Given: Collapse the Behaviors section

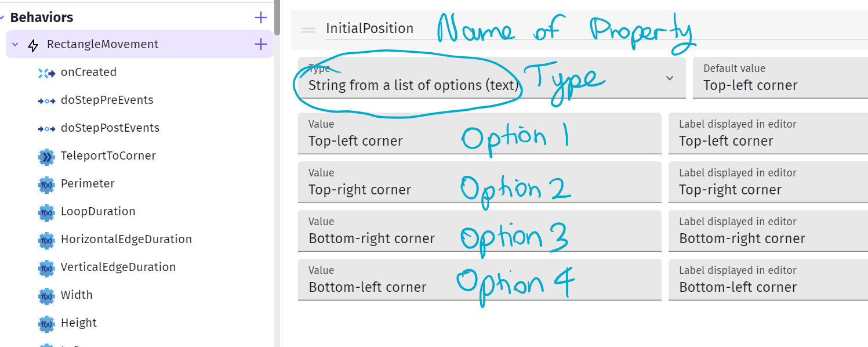Looking at the screenshot, I should [x=3, y=17].
